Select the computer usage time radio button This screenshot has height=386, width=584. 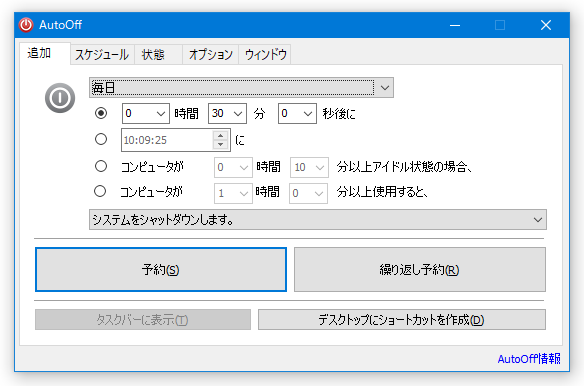click(x=100, y=192)
